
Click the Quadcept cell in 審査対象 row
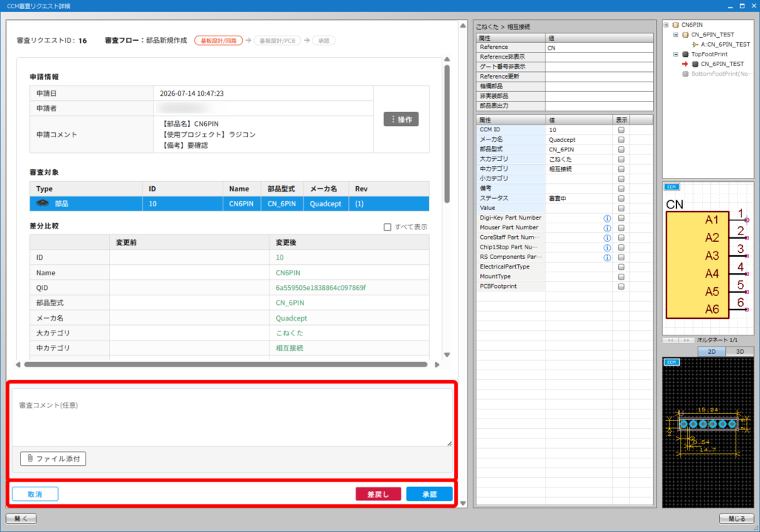coord(326,203)
